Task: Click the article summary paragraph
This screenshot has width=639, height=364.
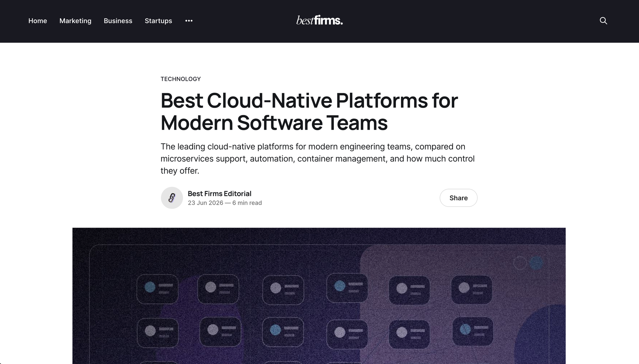Action: [318, 159]
